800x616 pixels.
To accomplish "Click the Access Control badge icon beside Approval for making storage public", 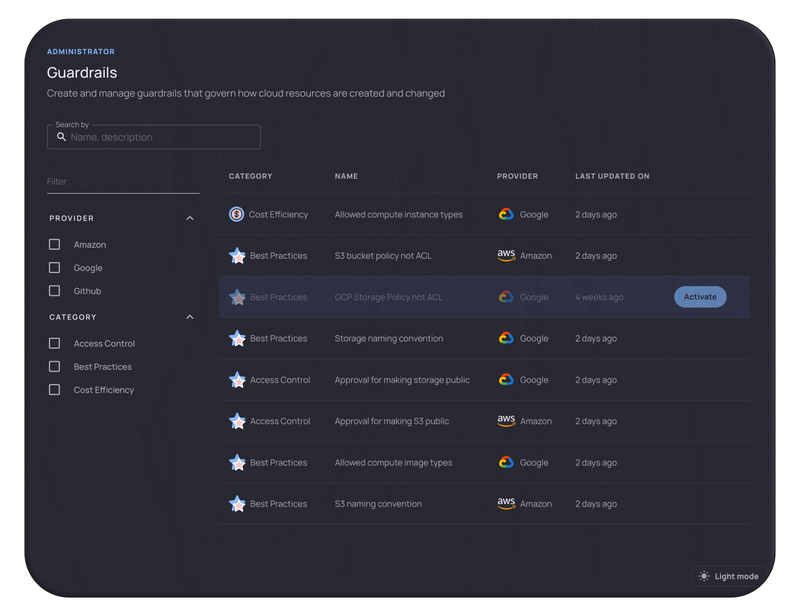I will (237, 380).
